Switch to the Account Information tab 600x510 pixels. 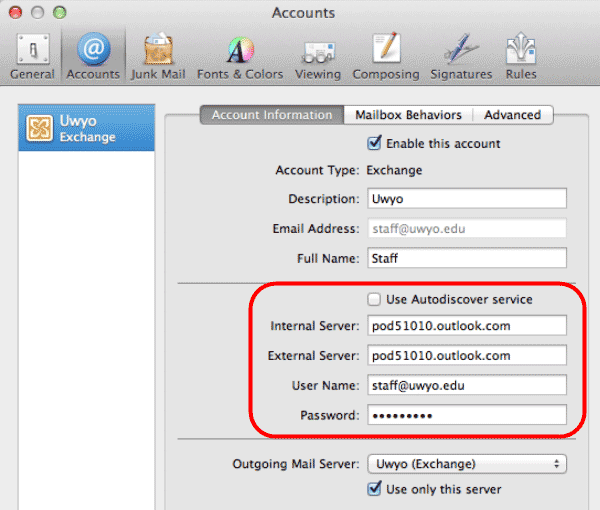[x=272, y=115]
